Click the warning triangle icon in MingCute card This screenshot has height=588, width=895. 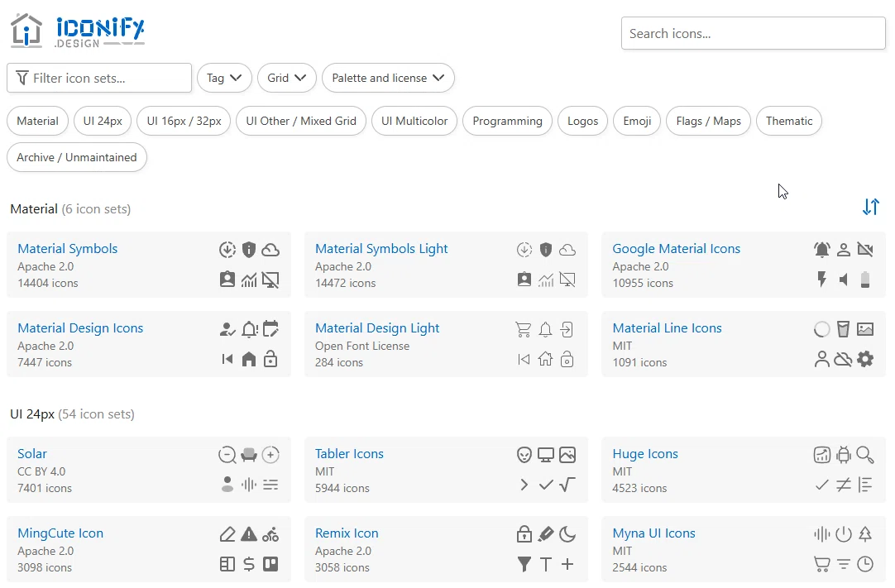click(249, 534)
